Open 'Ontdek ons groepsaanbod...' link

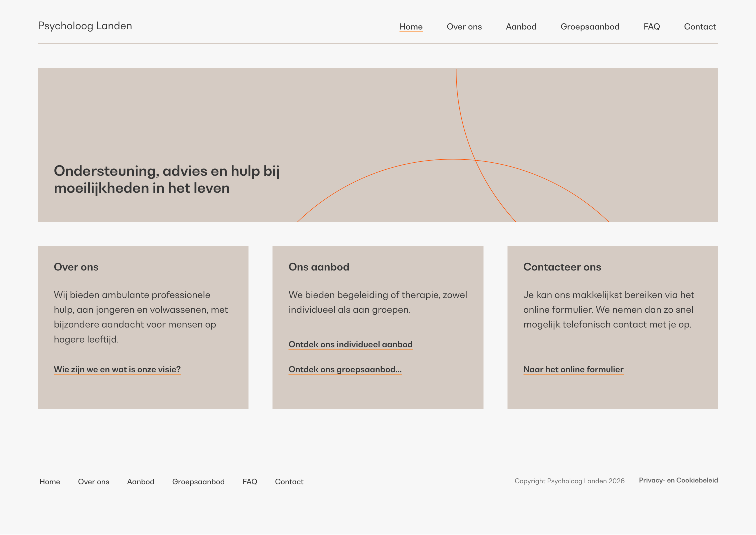pyautogui.click(x=344, y=369)
